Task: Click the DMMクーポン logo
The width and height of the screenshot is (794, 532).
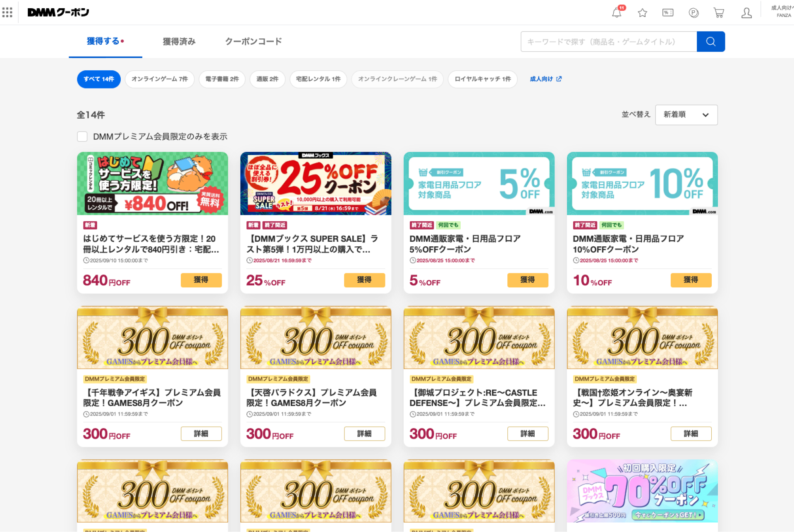Action: click(58, 12)
